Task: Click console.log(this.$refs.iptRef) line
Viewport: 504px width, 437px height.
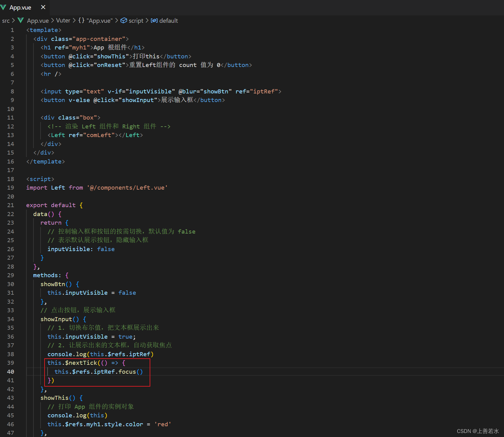Action: [x=100, y=354]
